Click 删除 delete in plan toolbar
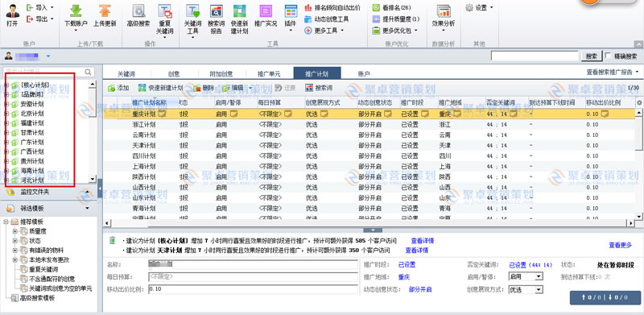 tap(204, 88)
